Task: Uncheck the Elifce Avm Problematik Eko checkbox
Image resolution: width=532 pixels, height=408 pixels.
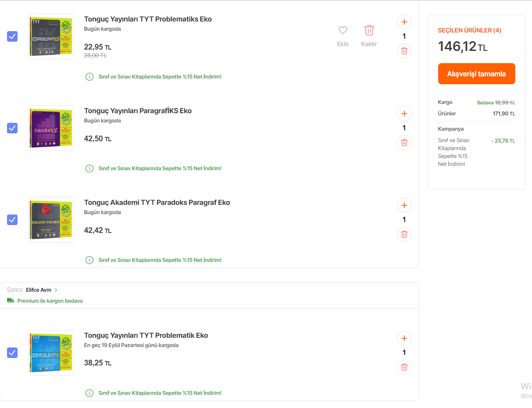Action: tap(12, 352)
